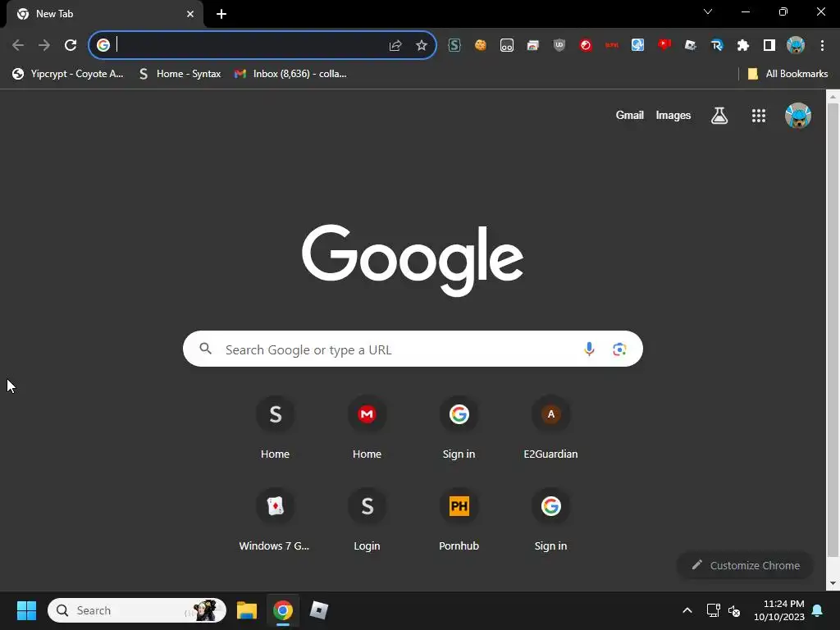The height and width of the screenshot is (630, 840).
Task: Select the New Tab tab
Action: click(x=105, y=14)
